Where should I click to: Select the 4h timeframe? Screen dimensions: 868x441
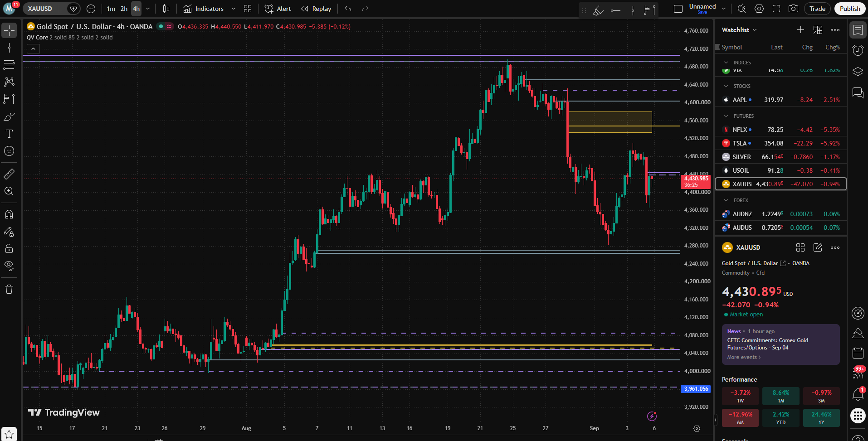[137, 9]
